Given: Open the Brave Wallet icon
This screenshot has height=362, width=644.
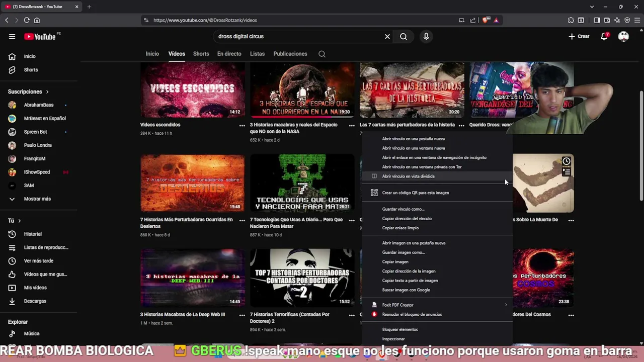Looking at the screenshot, I should 607,20.
